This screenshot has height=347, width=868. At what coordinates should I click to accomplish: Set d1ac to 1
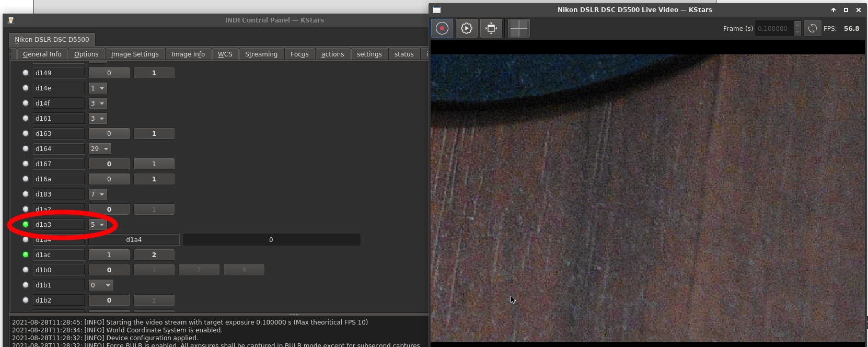coord(109,255)
